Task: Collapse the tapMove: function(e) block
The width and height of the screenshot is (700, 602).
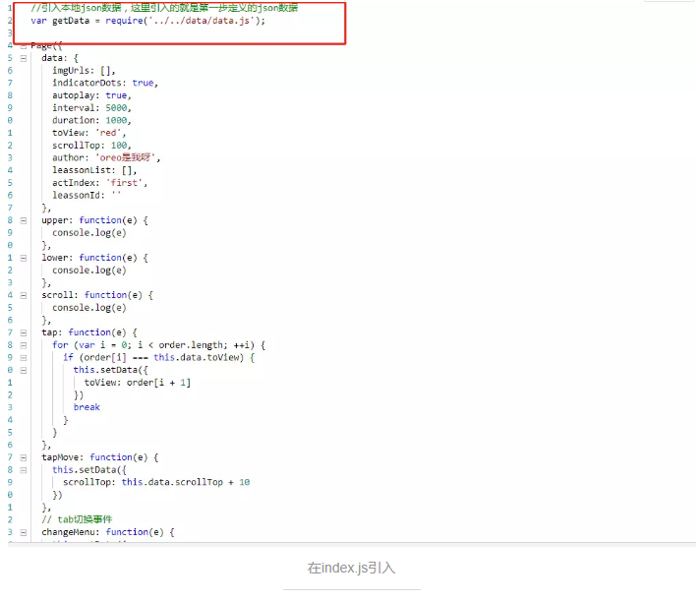Action: pyautogui.click(x=22, y=457)
